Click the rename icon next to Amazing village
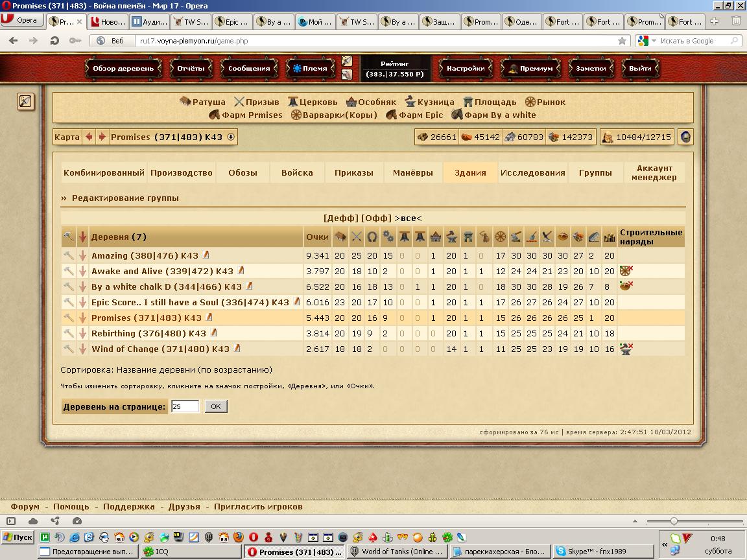The height and width of the screenshot is (560, 747). point(206,255)
